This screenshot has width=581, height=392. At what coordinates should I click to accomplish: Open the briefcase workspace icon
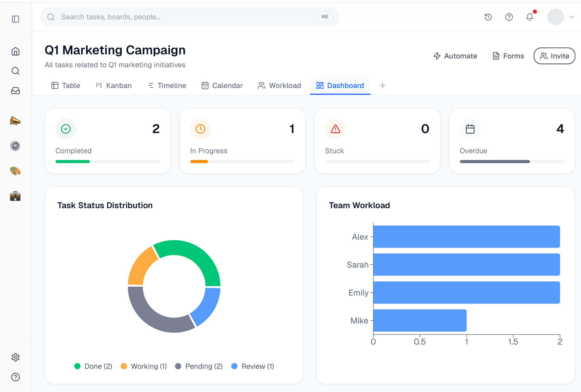pyautogui.click(x=15, y=196)
